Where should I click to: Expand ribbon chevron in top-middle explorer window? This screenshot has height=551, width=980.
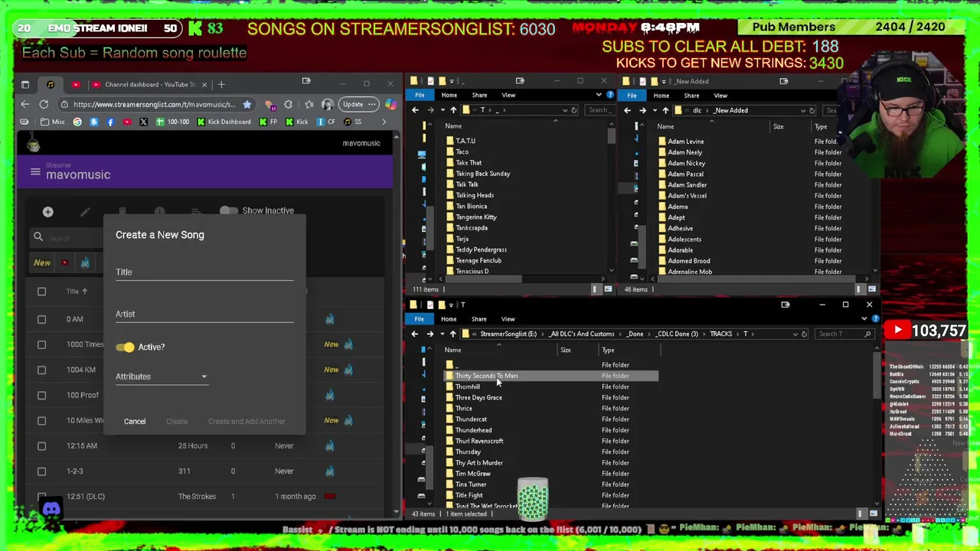tap(599, 95)
